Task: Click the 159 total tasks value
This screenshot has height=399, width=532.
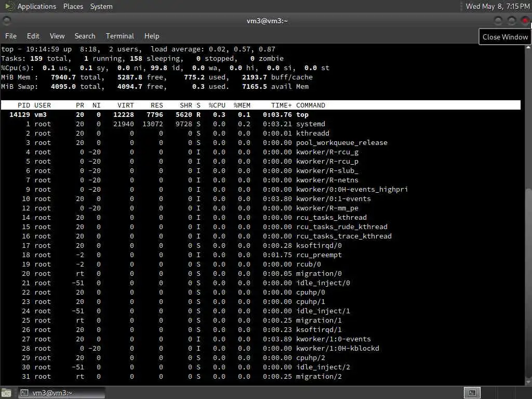Action: (x=36, y=58)
